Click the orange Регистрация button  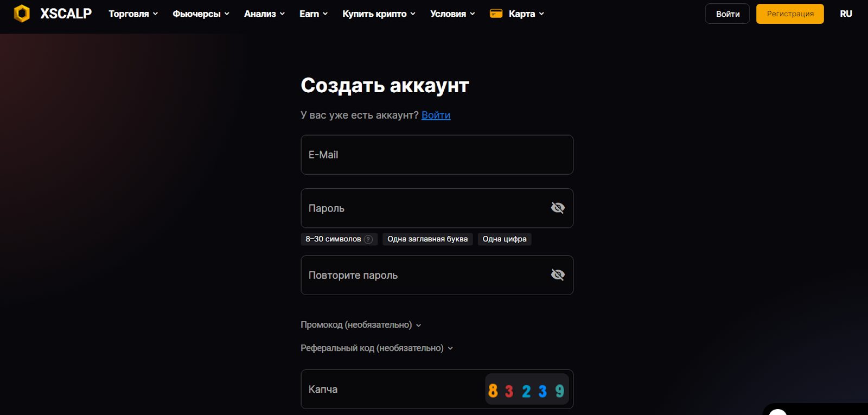pyautogui.click(x=790, y=14)
